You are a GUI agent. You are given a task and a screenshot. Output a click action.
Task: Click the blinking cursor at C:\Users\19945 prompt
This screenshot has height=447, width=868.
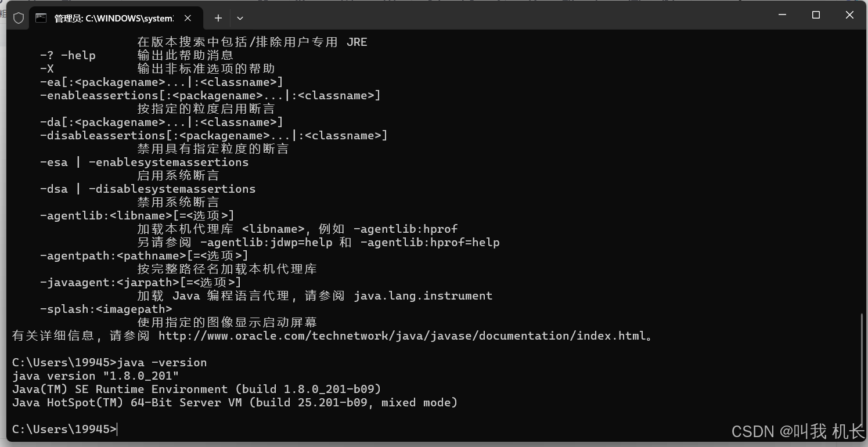coord(116,429)
